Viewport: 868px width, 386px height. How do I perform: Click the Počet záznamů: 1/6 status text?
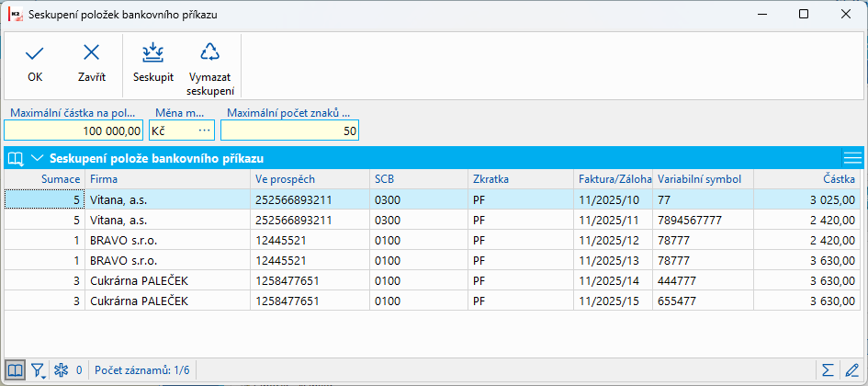[x=141, y=370]
